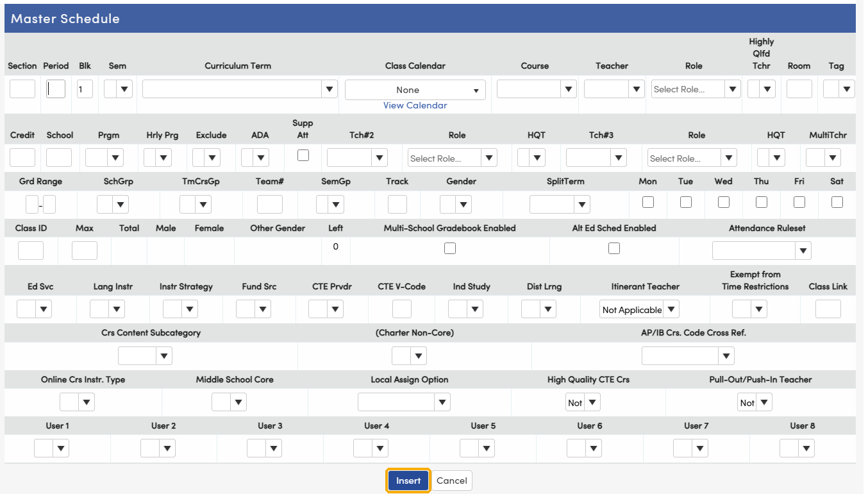Check the Supp Att checkbox
This screenshot has width=868, height=494.
click(x=303, y=155)
